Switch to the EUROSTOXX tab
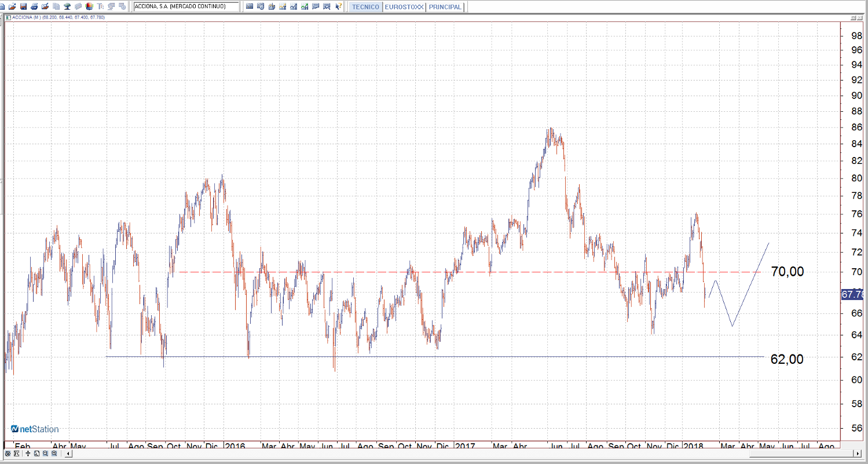The height and width of the screenshot is (464, 868). click(x=404, y=7)
